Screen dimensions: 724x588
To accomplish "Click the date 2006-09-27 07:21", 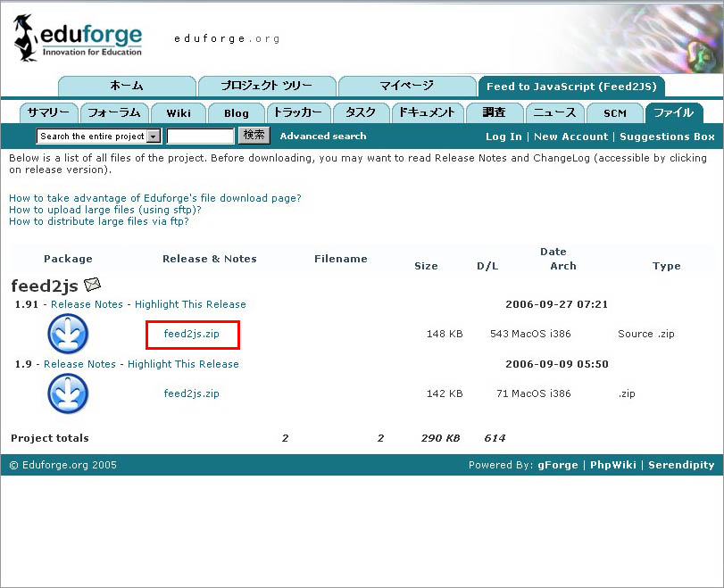I will (556, 304).
